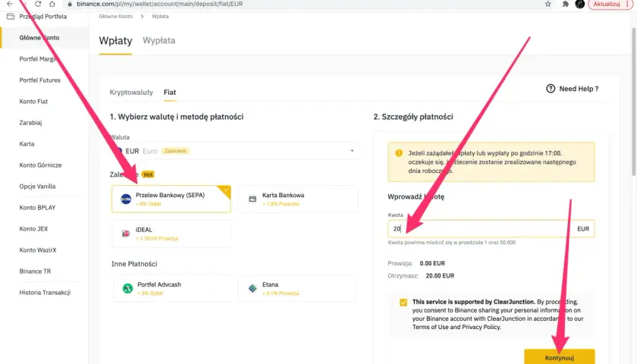Select Główne Konto in the sidebar
This screenshot has height=364, width=637.
(x=39, y=37)
